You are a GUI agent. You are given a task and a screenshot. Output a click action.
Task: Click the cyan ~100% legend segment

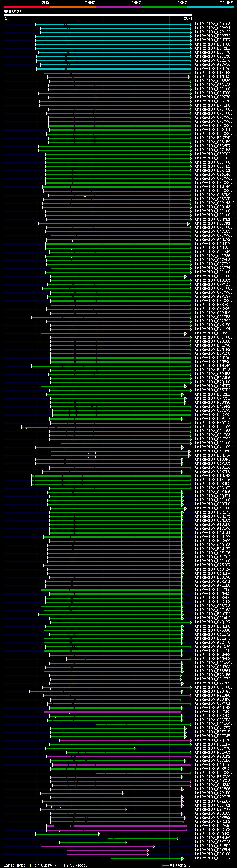pyautogui.click(x=210, y=7)
